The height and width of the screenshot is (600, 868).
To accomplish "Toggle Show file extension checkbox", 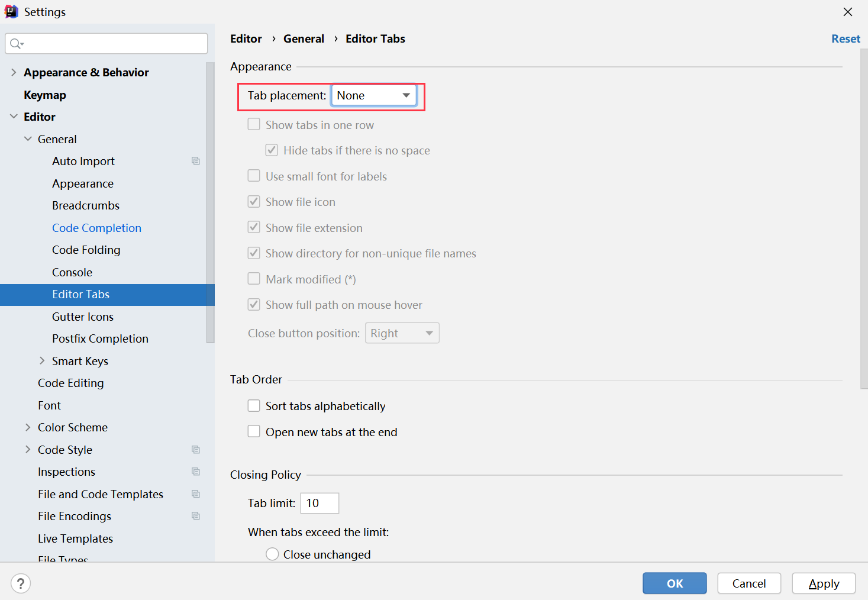I will tap(254, 227).
